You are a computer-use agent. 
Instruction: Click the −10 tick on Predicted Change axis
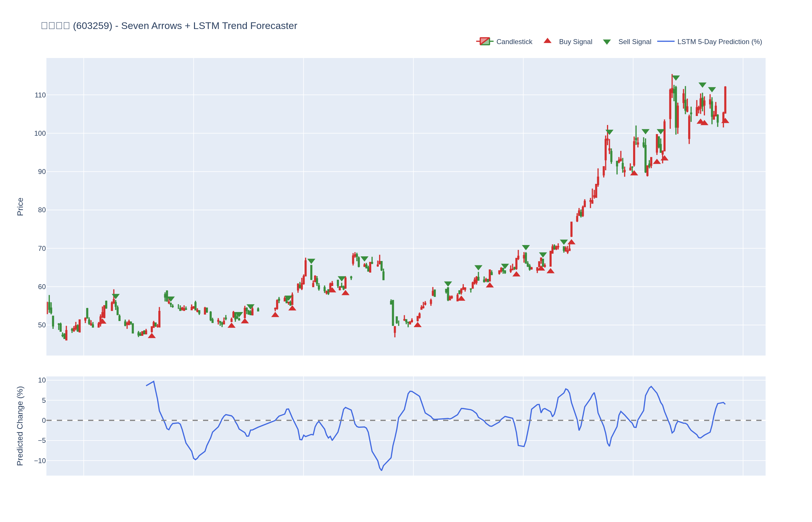coord(40,461)
